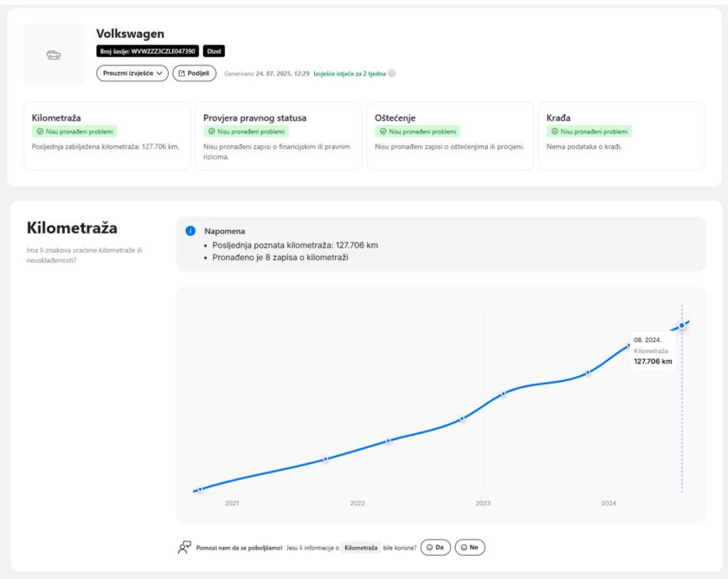728x579 pixels.
Task: Click the Dizel fuel type badge
Action: tap(213, 52)
